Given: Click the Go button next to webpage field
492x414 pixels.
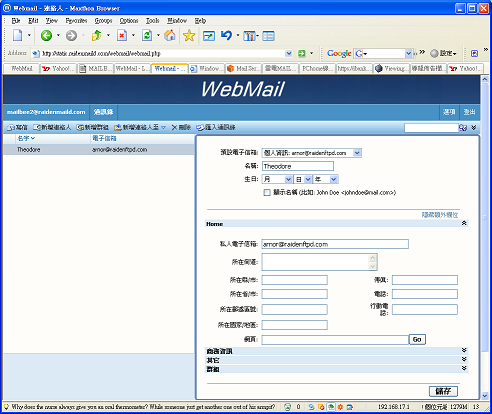Looking at the screenshot, I should point(417,339).
